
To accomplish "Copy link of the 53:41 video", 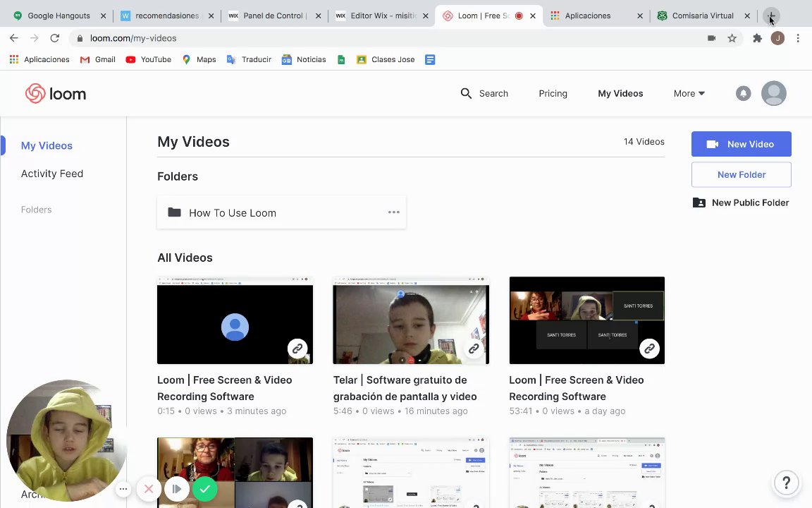I will (x=649, y=349).
